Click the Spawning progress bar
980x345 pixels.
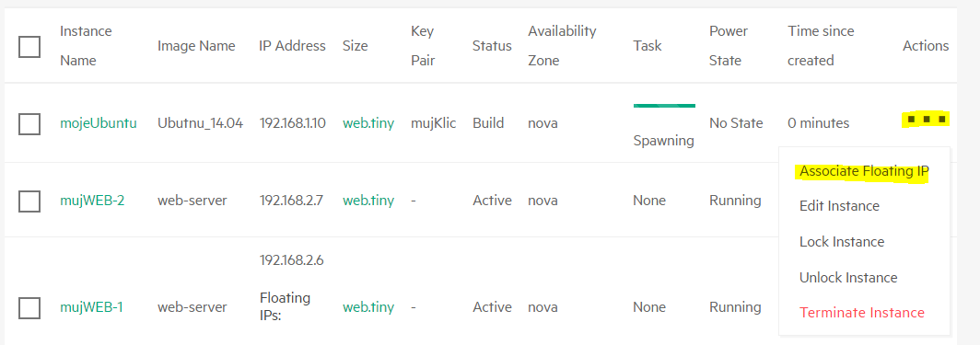[x=664, y=106]
